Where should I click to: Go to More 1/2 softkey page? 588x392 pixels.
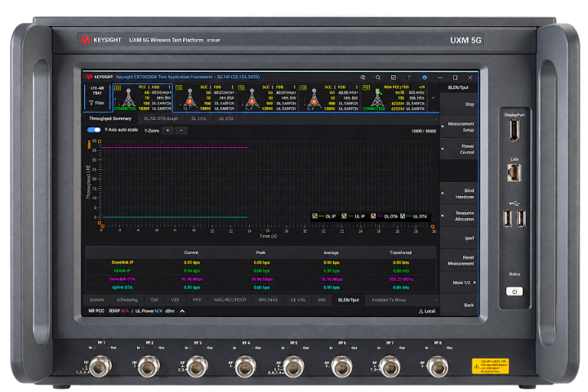[x=459, y=283]
